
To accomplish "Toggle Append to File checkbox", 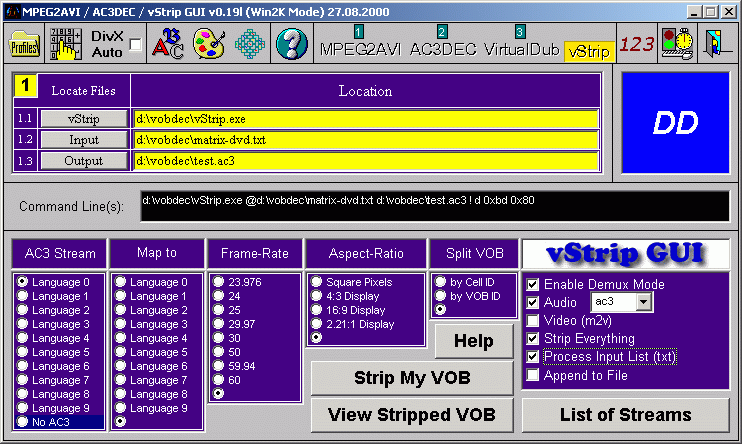I will coord(533,375).
